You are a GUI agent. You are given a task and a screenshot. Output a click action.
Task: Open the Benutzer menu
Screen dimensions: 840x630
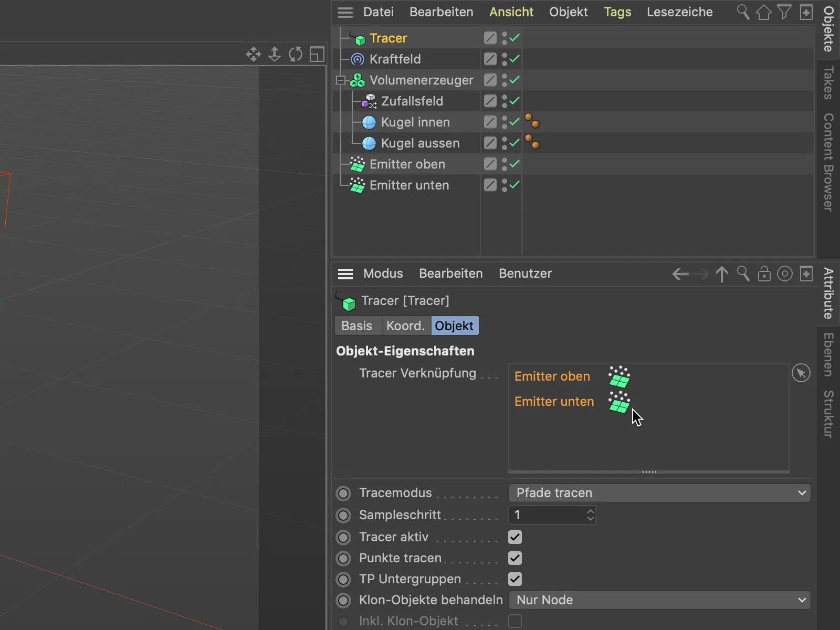526,274
